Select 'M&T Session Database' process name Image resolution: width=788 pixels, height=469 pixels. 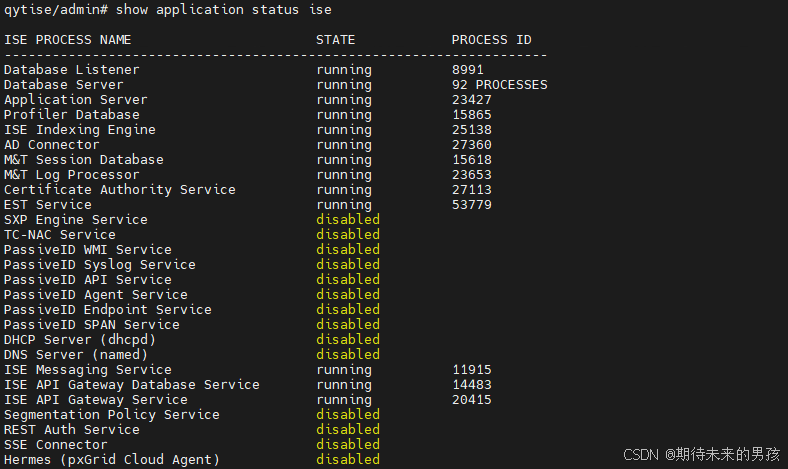tap(84, 160)
